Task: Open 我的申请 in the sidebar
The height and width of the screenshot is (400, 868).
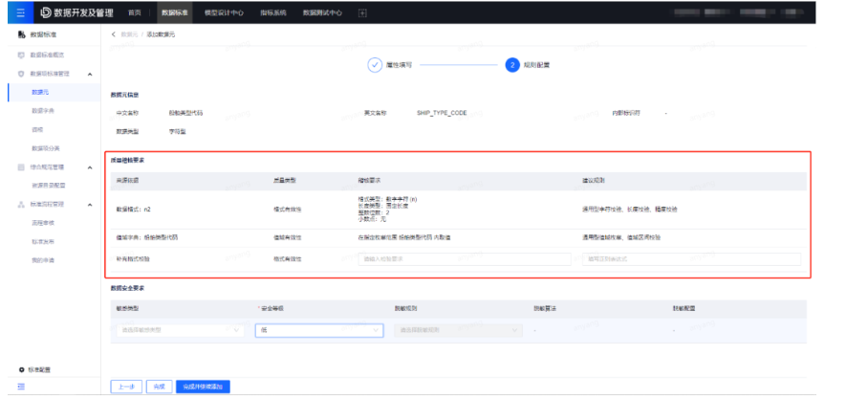Action: point(43,260)
